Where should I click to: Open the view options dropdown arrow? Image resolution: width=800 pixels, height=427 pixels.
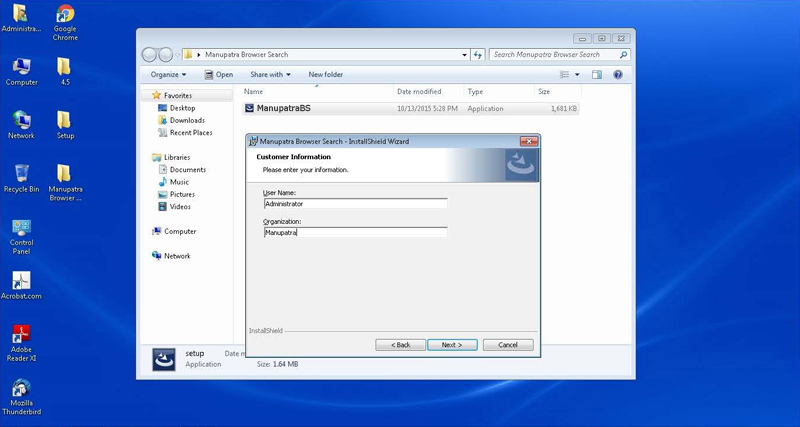[x=577, y=74]
